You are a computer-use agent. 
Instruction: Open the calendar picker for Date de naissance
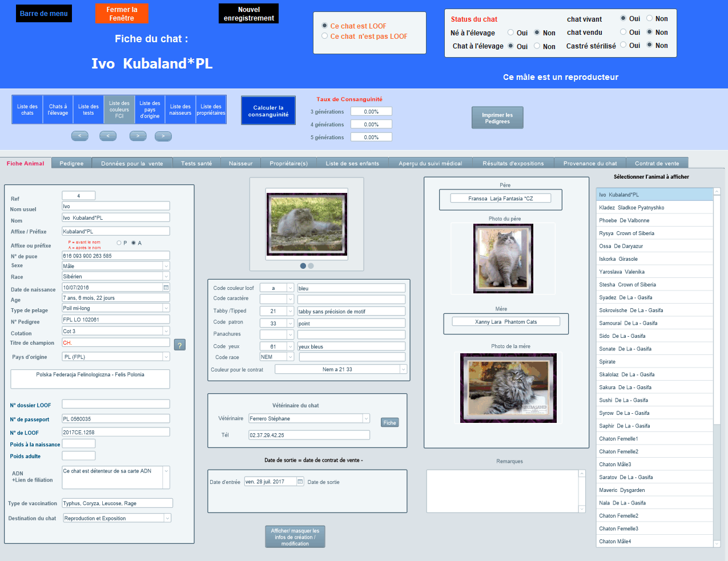tap(166, 288)
